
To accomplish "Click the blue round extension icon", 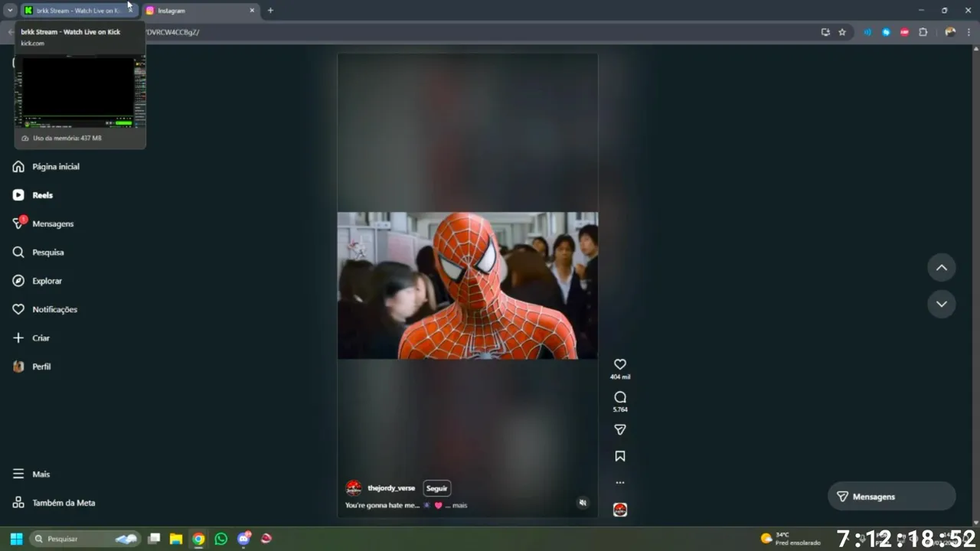I will (x=886, y=32).
